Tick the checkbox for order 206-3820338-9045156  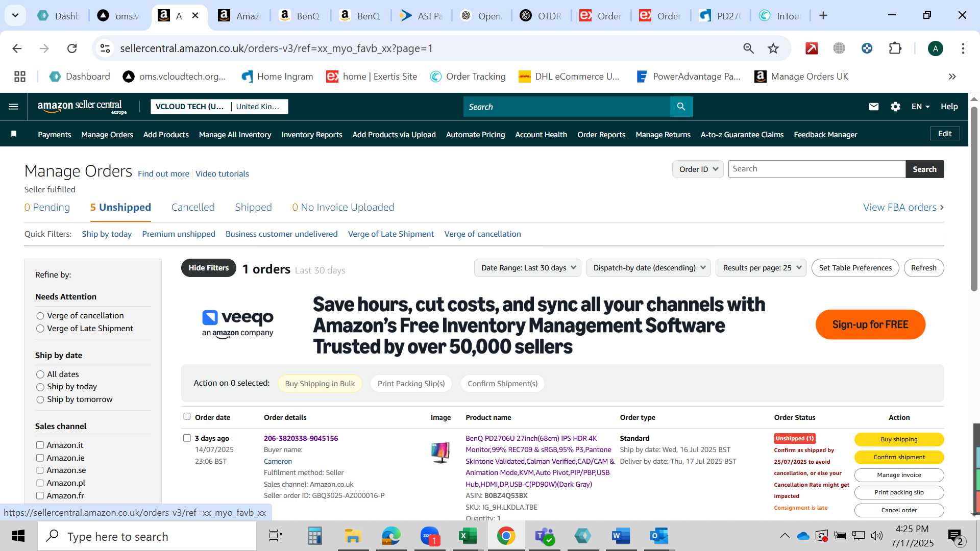pyautogui.click(x=187, y=438)
